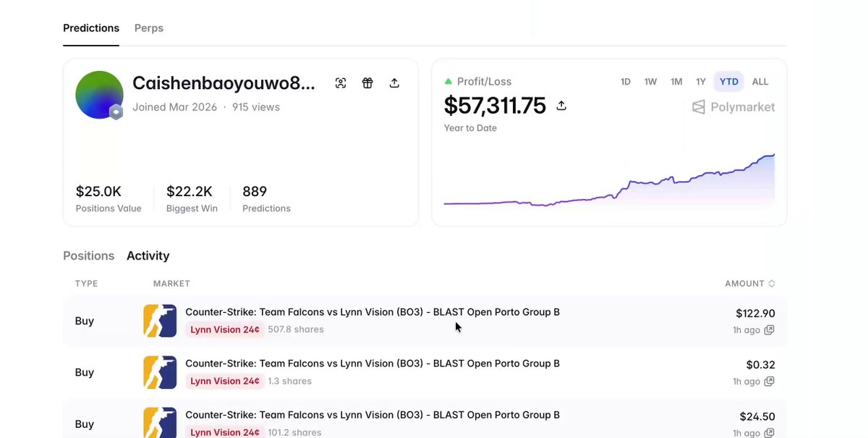868x438 pixels.
Task: Click the Counter-Strike logo on the $122.90 row
Action: pyautogui.click(x=160, y=321)
